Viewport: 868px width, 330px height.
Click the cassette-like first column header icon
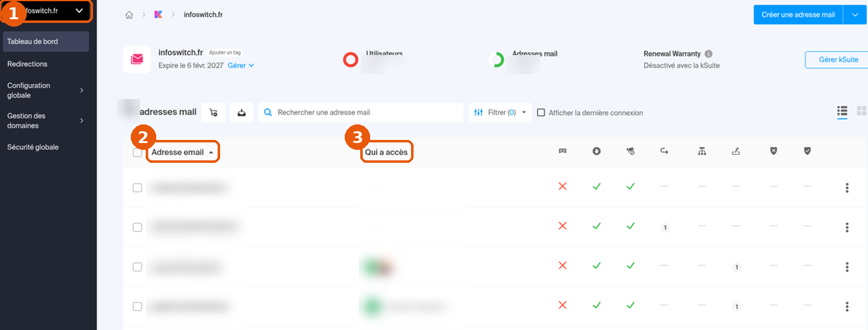[x=562, y=151]
